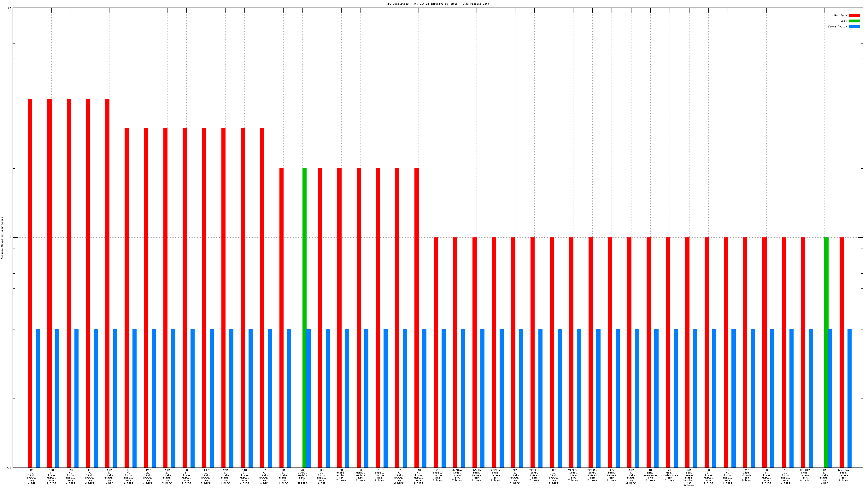868x488 pixels.
Task: Click the 65ca0a.iadb.isipp.com rightmost label
Action: coord(843,475)
